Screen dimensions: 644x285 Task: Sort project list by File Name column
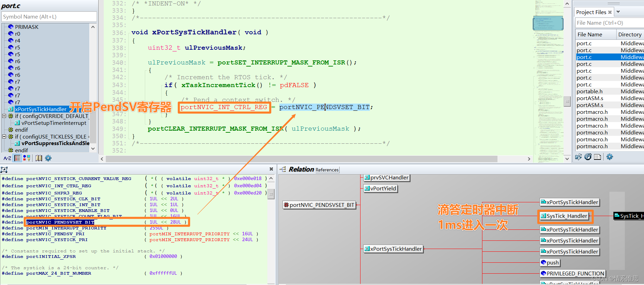tap(596, 34)
